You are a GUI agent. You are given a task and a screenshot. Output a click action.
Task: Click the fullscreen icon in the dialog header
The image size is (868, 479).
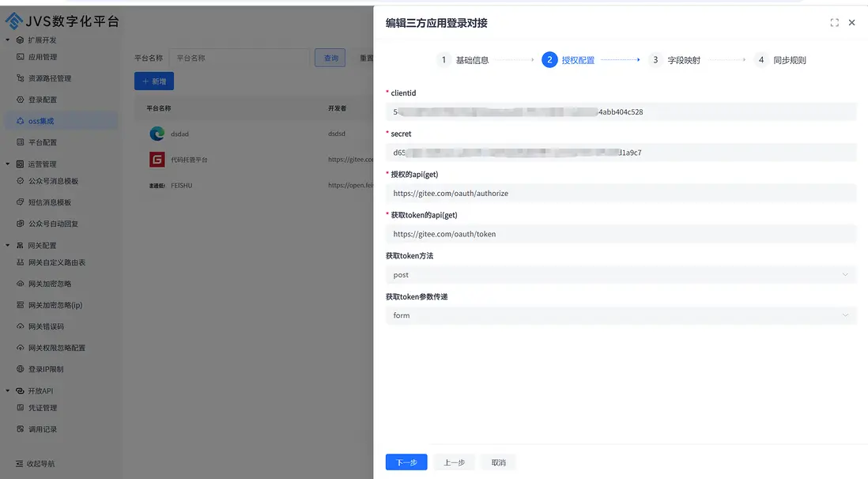click(x=834, y=23)
